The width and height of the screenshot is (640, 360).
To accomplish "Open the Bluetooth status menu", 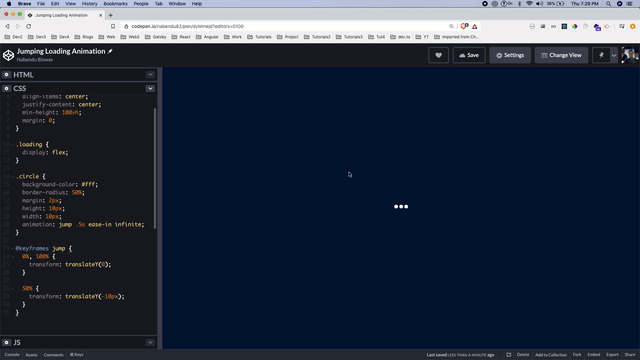I will click(x=520, y=4).
